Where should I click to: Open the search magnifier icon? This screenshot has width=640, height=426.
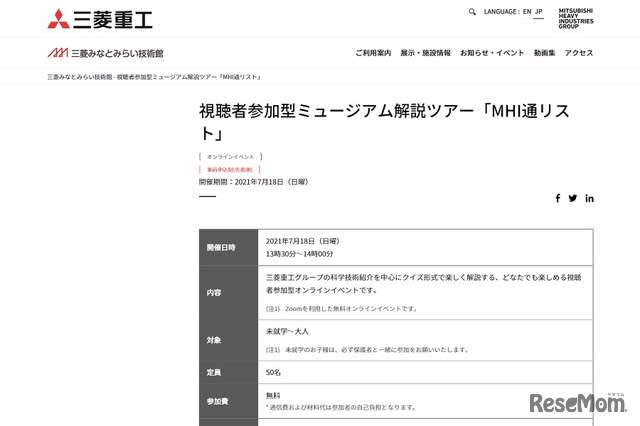[472, 12]
